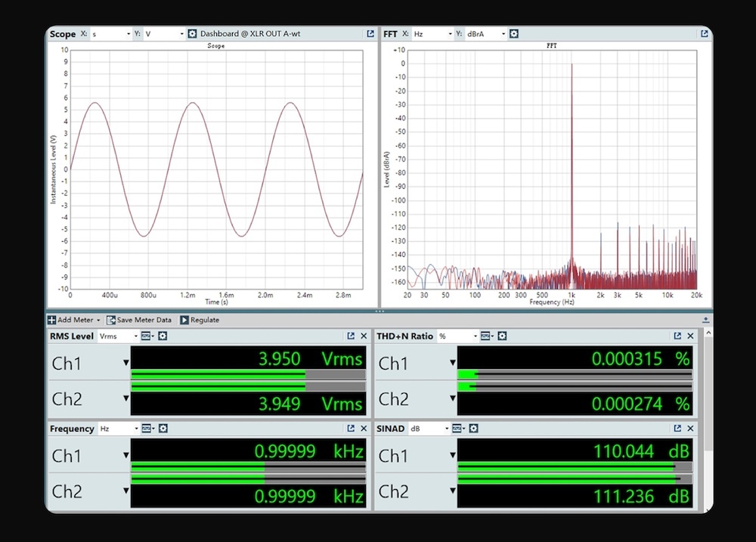Expand Add Meter dropdown arrow
Screen dimensions: 756x542
point(98,321)
